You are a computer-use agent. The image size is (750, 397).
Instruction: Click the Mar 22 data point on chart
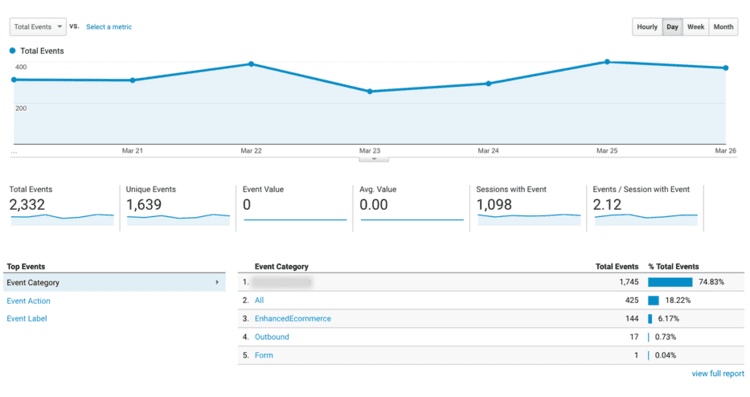(x=251, y=64)
